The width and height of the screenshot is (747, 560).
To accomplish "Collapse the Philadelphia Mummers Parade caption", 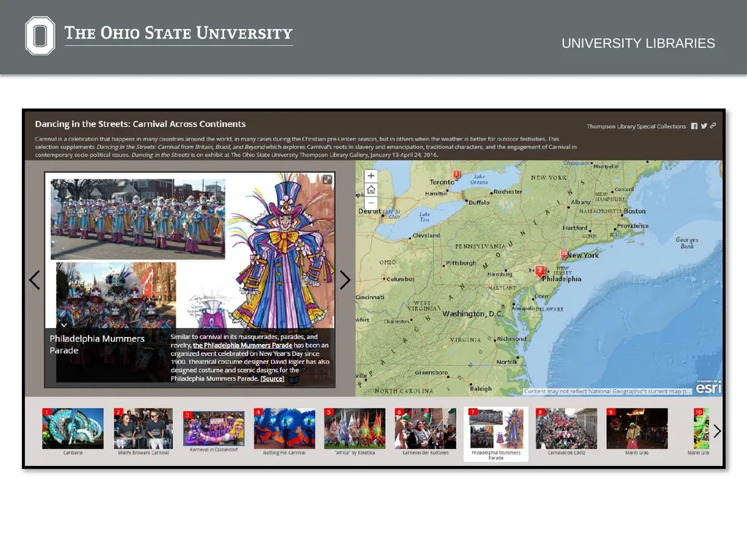I will (x=64, y=324).
